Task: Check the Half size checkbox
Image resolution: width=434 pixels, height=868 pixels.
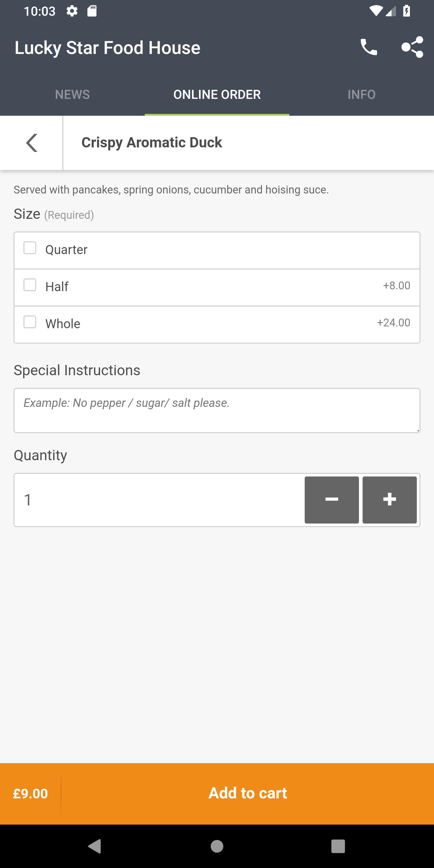Action: pos(30,285)
